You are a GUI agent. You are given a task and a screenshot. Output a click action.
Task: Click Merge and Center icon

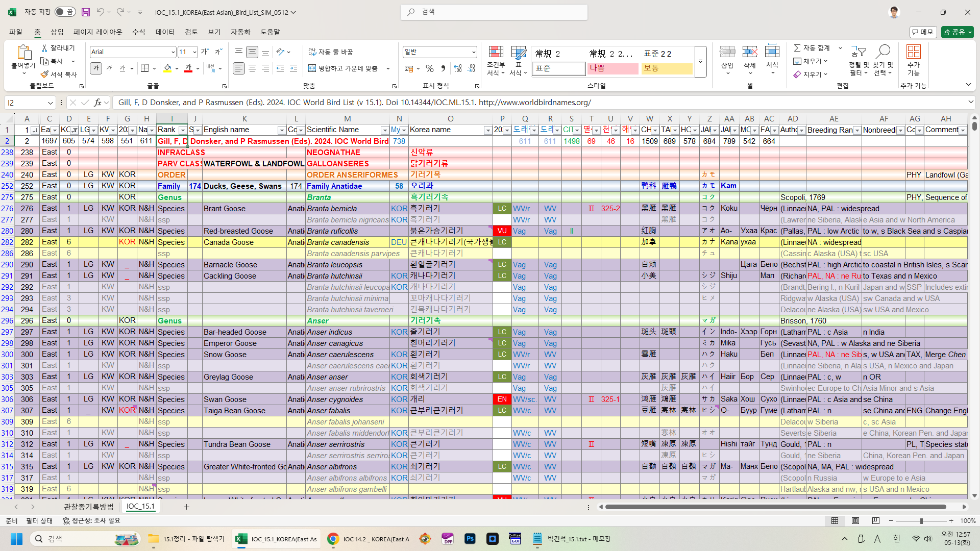[x=312, y=68]
